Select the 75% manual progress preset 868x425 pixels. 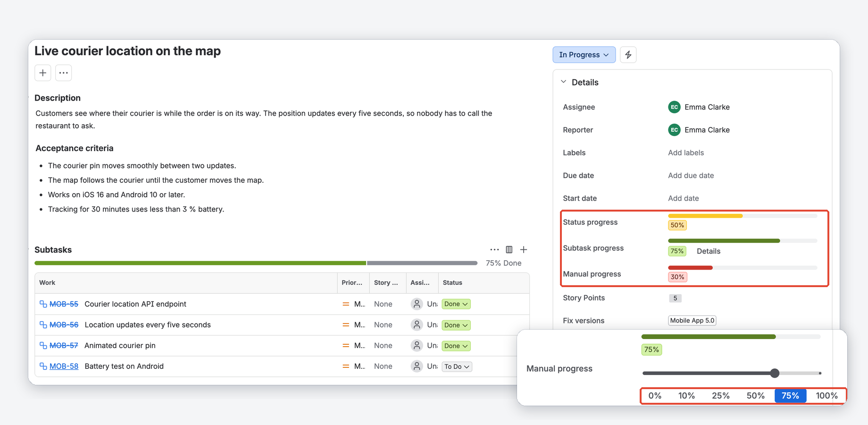coord(790,396)
